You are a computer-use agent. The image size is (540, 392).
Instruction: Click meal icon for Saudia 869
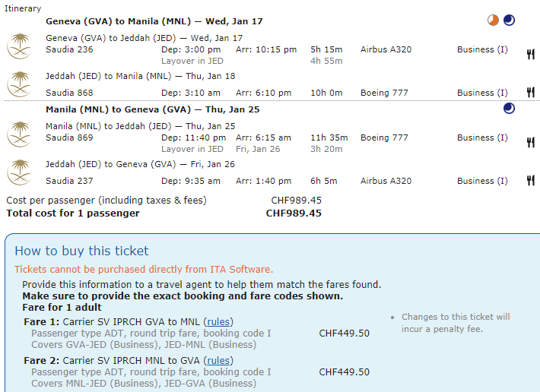click(x=530, y=142)
